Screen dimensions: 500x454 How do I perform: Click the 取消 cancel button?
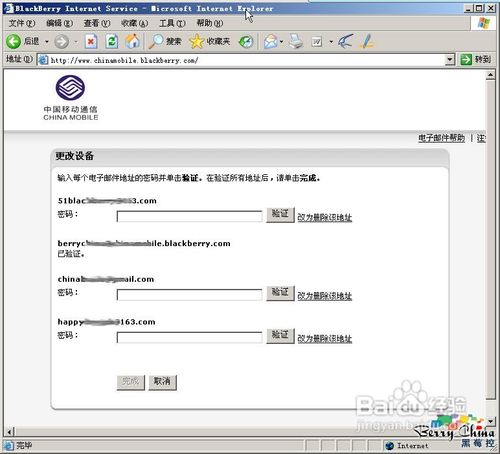[162, 382]
